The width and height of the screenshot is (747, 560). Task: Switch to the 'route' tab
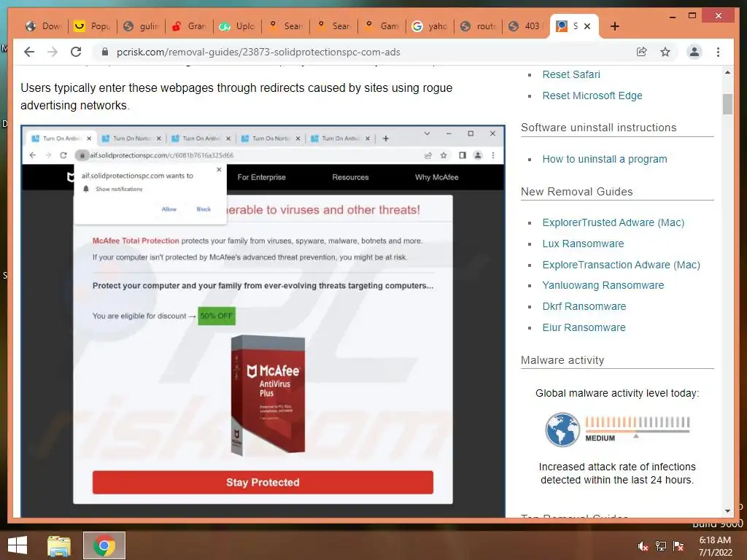pyautogui.click(x=478, y=26)
